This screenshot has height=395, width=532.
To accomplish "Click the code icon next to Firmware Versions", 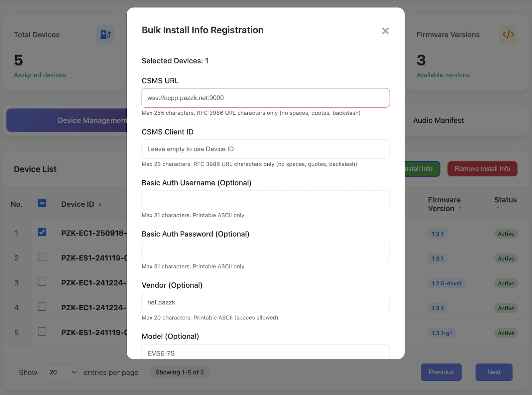I will [508, 34].
